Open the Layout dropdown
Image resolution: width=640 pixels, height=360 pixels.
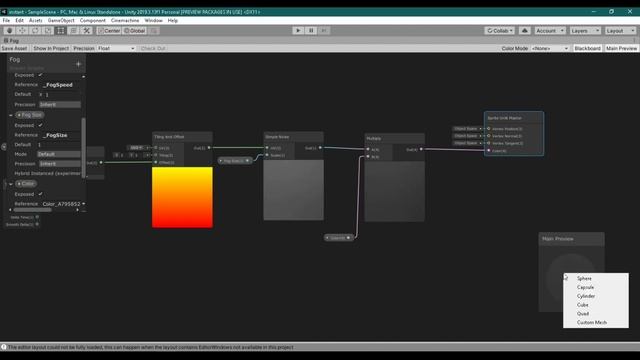coord(620,31)
